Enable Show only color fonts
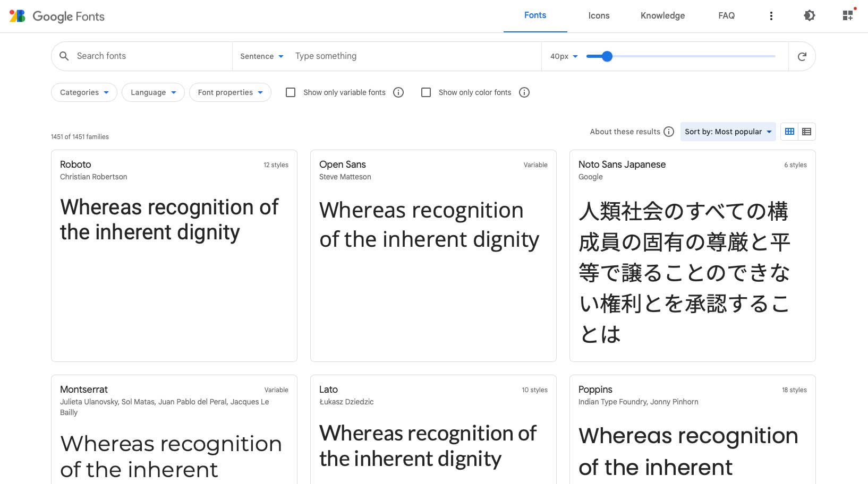Image resolution: width=868 pixels, height=484 pixels. point(426,92)
